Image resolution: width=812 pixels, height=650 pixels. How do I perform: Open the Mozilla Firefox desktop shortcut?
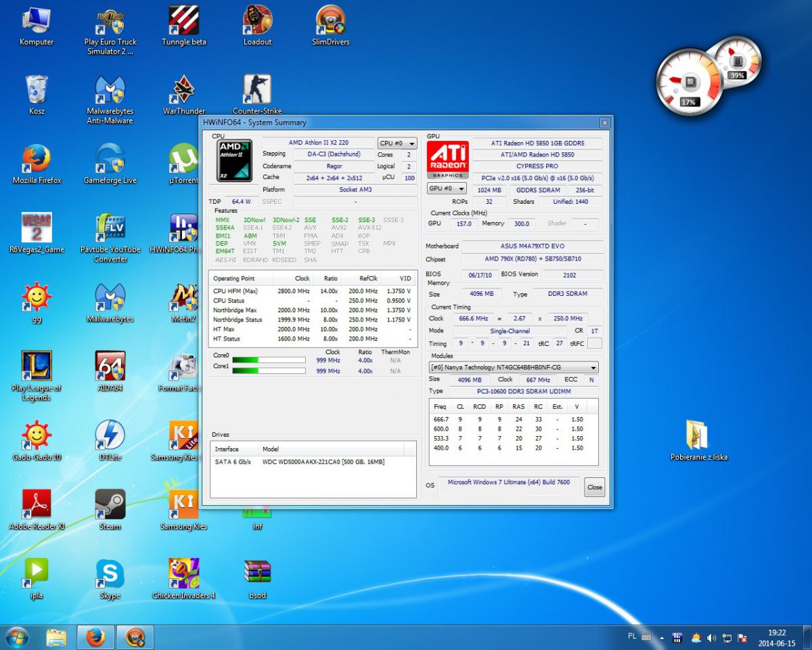pos(37,165)
